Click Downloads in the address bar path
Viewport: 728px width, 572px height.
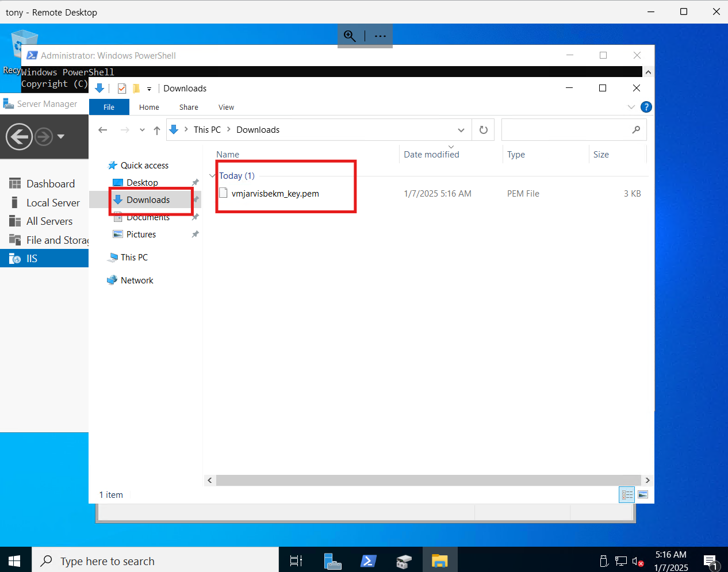[258, 130]
